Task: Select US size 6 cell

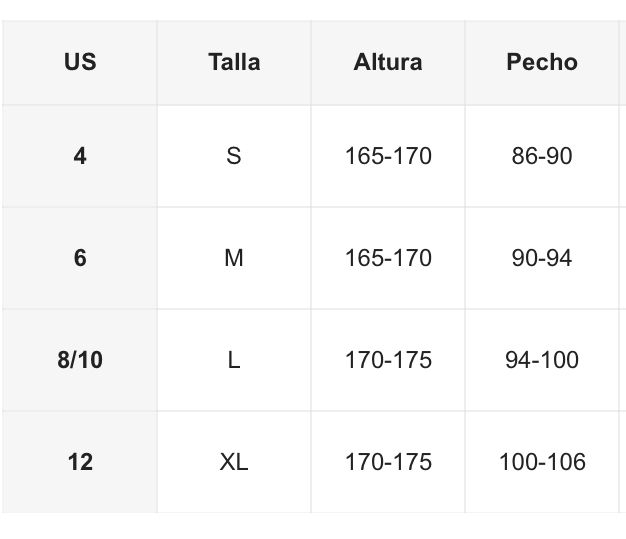Action: [x=80, y=258]
